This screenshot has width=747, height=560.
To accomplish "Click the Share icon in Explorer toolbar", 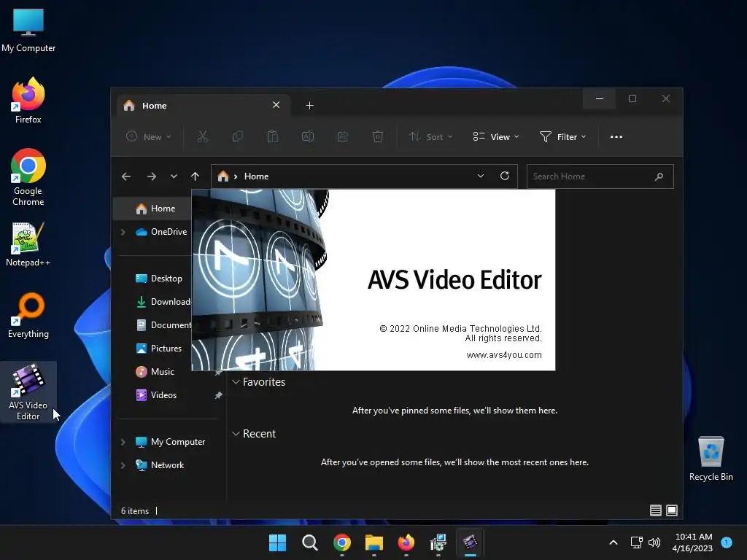I will pyautogui.click(x=343, y=136).
